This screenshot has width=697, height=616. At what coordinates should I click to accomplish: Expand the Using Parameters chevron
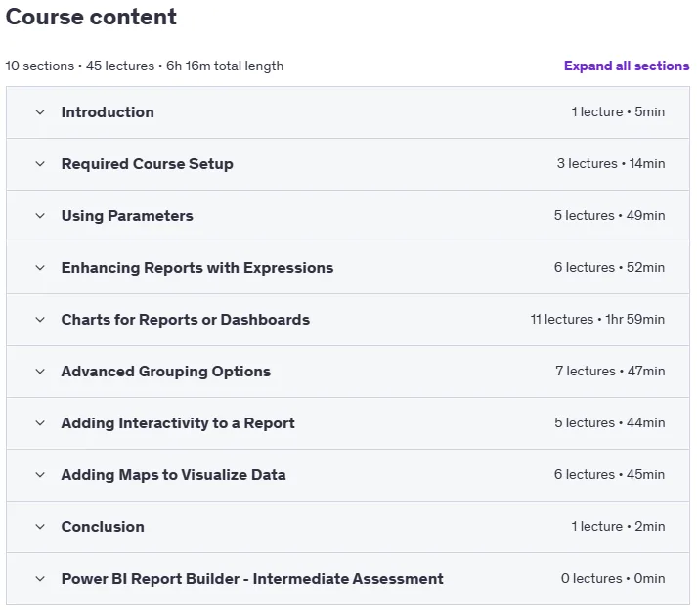point(40,216)
